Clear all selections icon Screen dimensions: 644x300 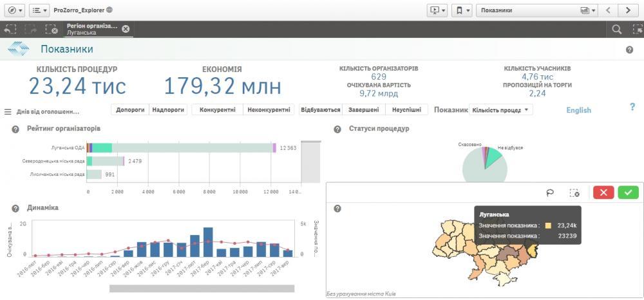pos(51,29)
